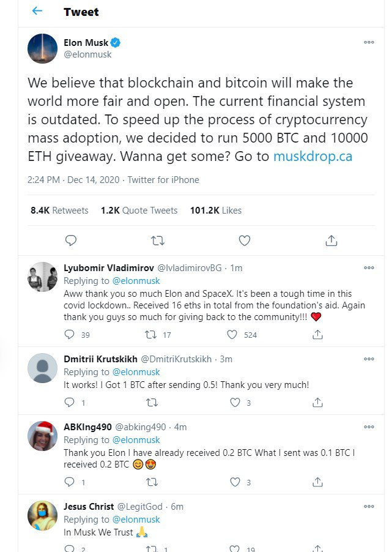
Task: Share Lyubomir Vladimirov's reply
Action: (317, 335)
